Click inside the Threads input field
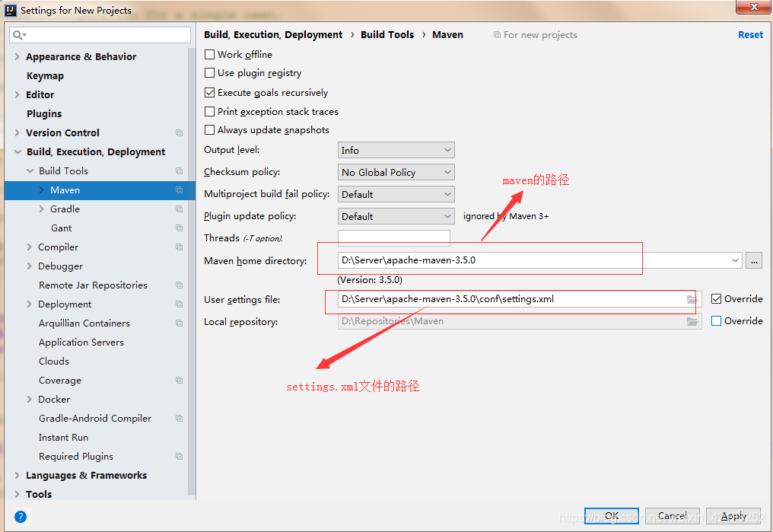Viewport: 773px width, 532px height. [x=393, y=237]
